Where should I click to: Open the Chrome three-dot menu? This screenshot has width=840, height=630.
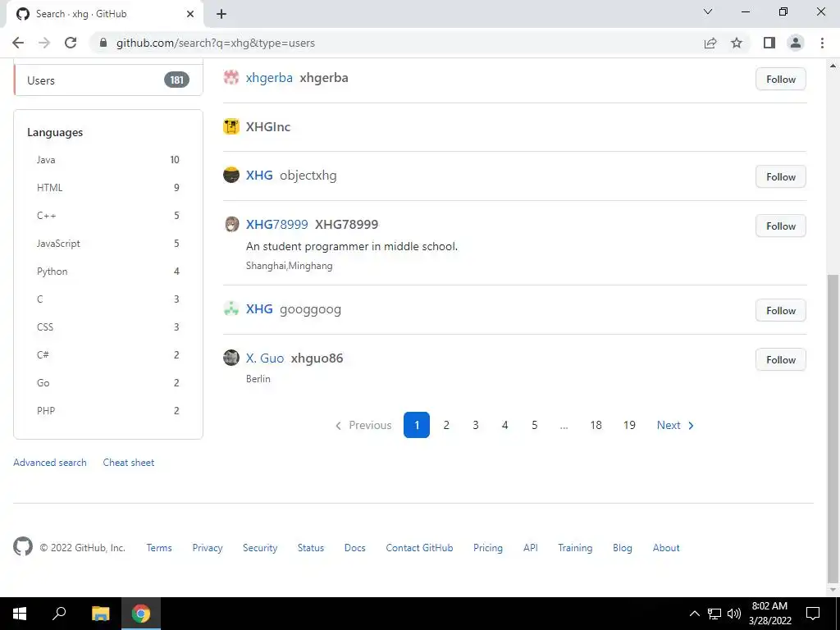[822, 43]
